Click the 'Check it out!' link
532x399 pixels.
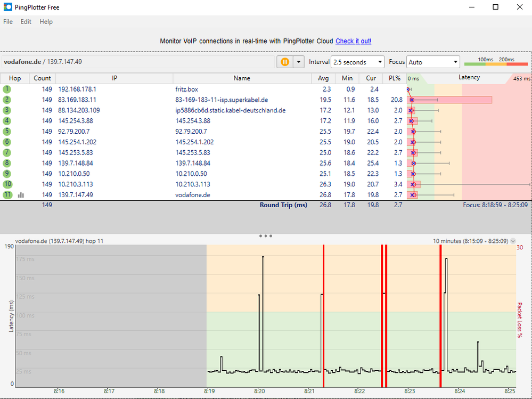coord(353,41)
